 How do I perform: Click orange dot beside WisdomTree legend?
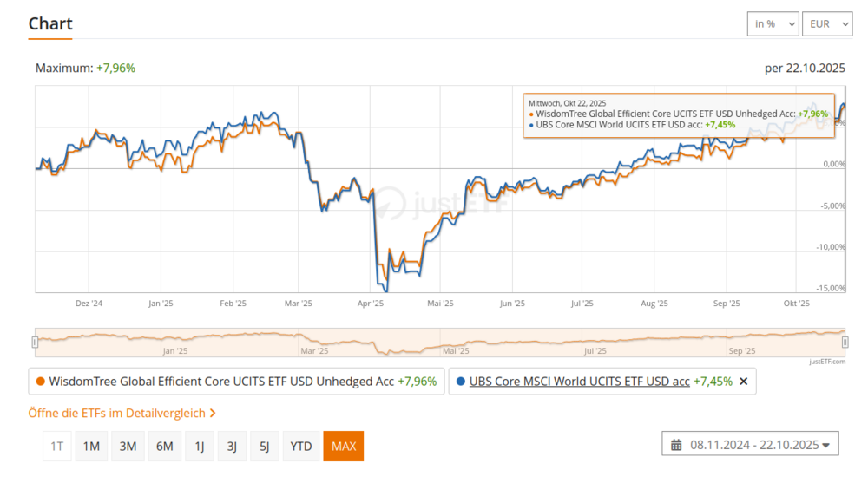point(40,382)
